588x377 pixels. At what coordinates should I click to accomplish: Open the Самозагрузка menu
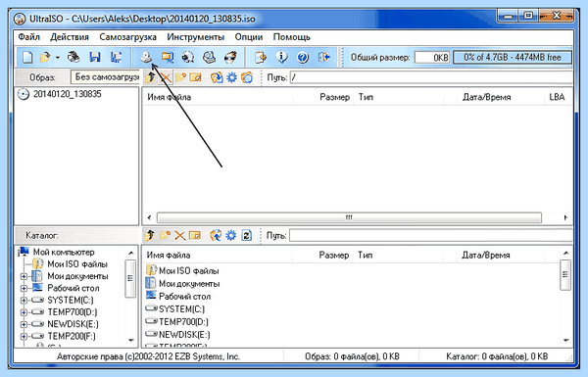pyautogui.click(x=127, y=37)
